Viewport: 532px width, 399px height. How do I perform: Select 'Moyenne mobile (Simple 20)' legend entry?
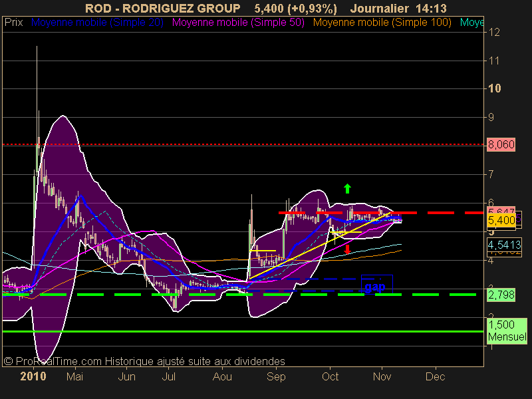point(97,23)
